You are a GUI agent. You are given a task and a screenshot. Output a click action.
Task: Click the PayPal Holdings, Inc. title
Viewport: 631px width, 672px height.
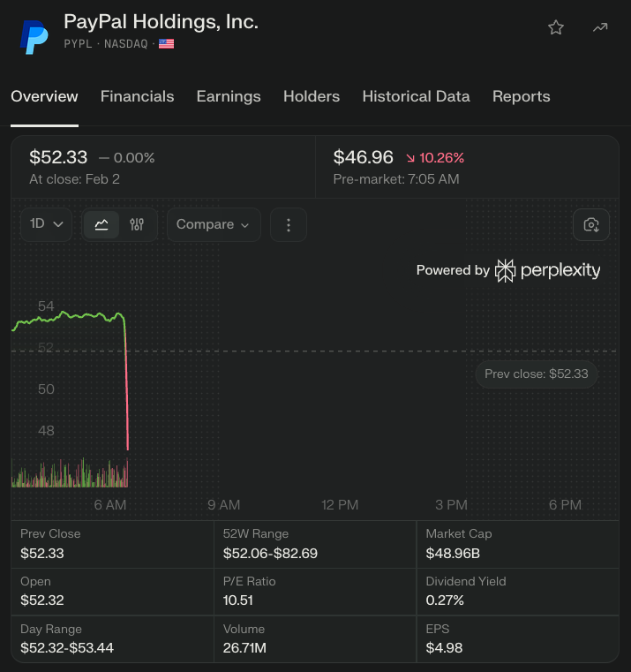162,22
